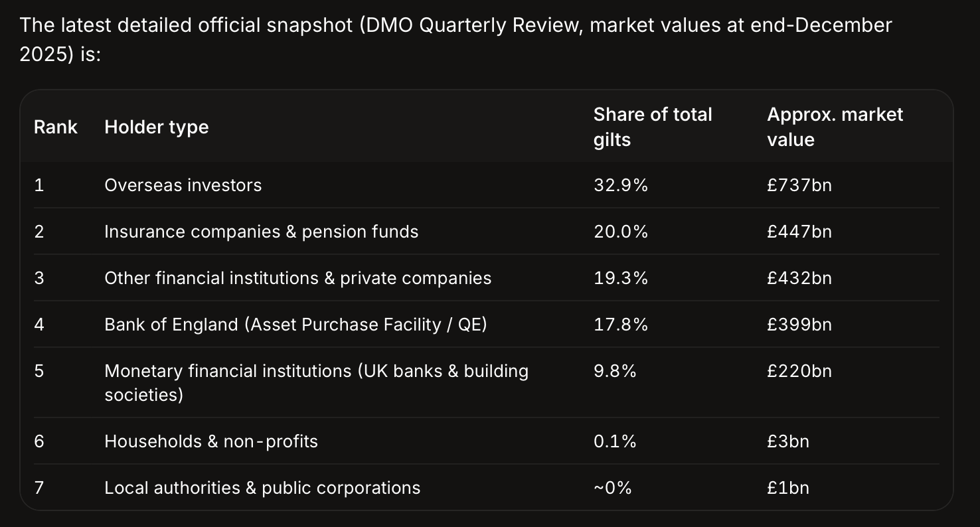The image size is (980, 527).
Task: Click the £432bn market value
Action: 799,277
